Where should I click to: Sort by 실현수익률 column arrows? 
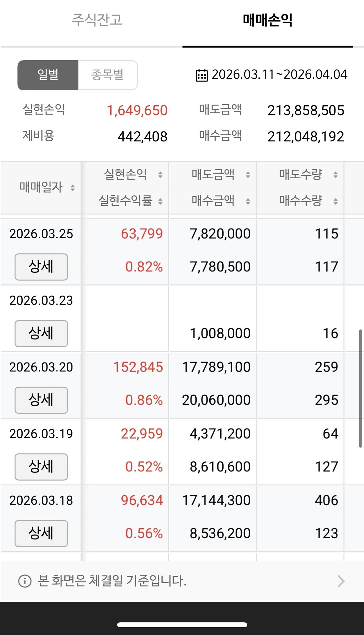[x=160, y=201]
